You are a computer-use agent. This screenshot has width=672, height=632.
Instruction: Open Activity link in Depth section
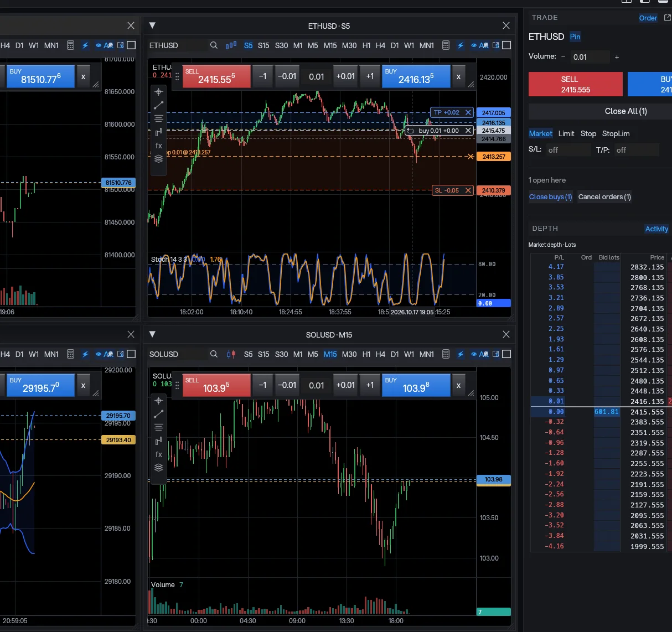click(657, 229)
